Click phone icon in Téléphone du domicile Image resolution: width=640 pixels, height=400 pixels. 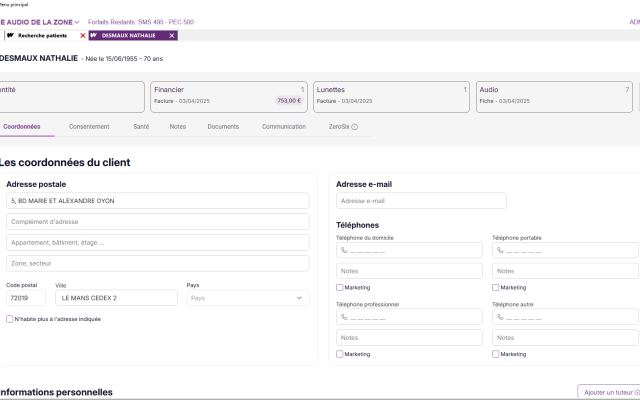(344, 251)
